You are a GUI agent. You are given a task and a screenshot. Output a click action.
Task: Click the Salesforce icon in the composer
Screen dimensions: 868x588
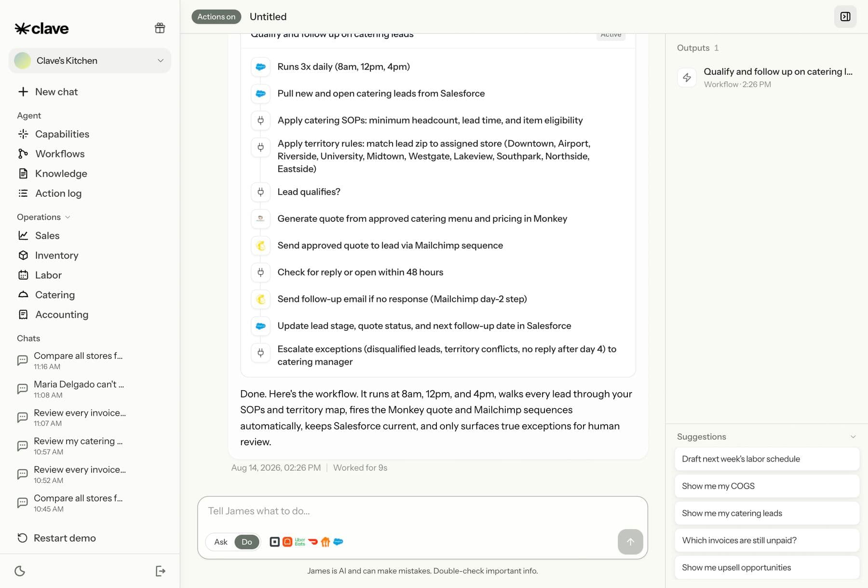[x=338, y=542]
